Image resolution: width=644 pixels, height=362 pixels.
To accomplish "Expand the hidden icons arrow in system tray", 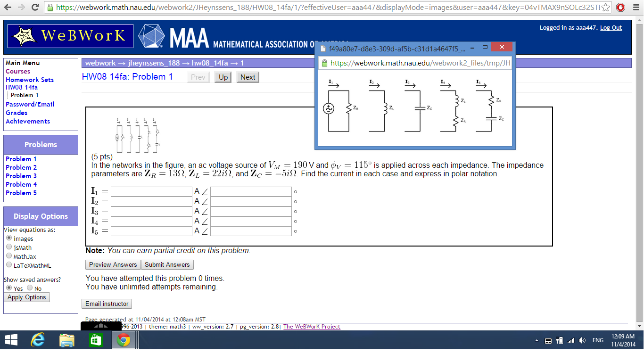I will point(537,340).
